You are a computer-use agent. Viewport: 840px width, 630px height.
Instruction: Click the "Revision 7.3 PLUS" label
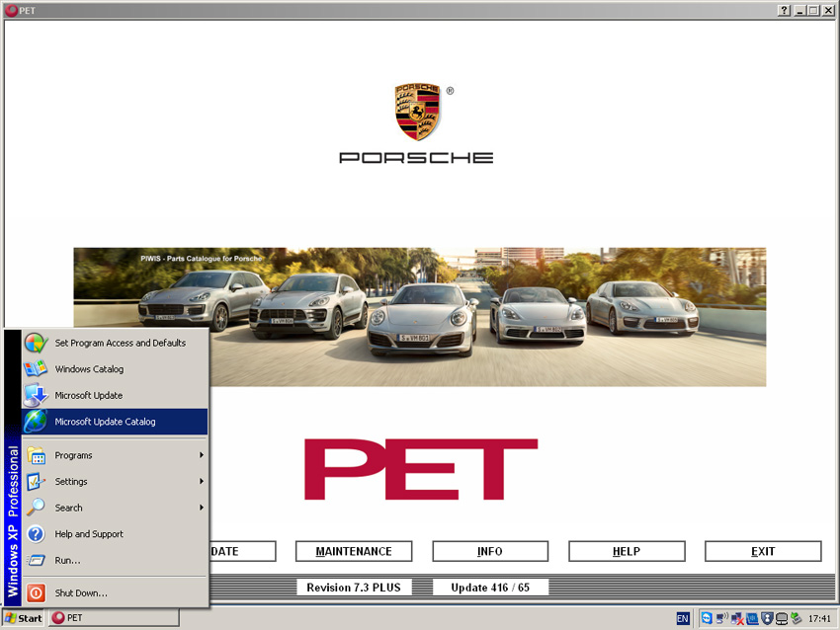tap(354, 588)
